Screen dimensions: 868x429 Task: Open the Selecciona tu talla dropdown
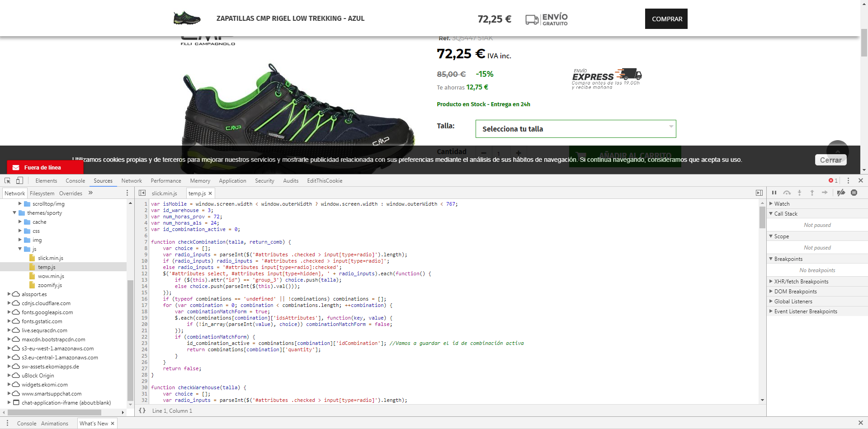[x=576, y=129]
